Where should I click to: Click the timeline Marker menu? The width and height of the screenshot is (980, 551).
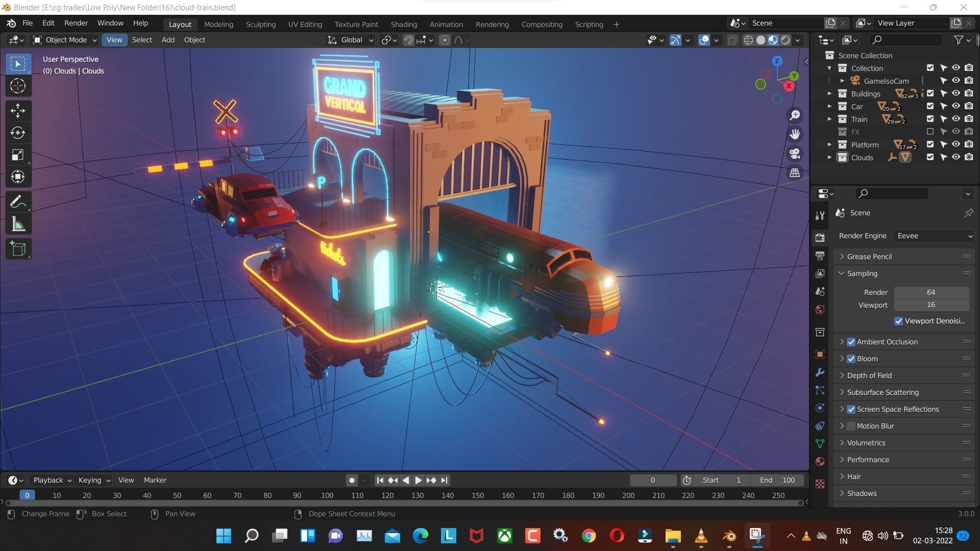[x=155, y=480]
